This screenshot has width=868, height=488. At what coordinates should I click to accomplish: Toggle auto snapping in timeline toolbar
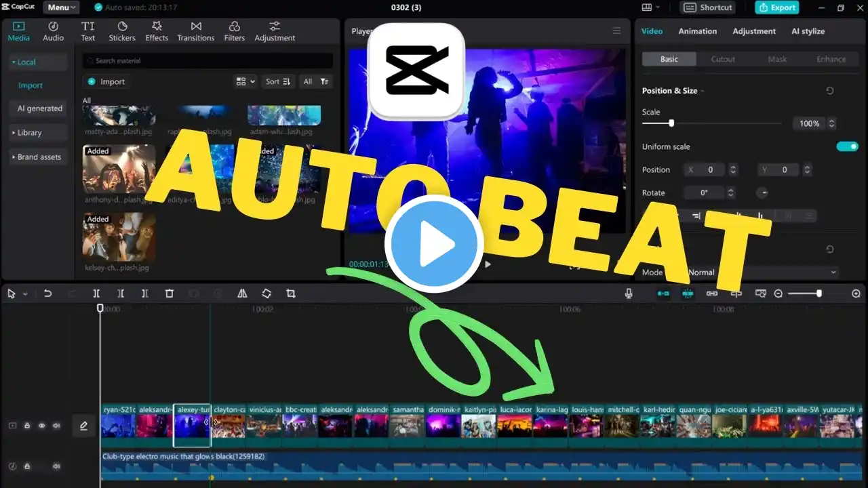coord(688,293)
